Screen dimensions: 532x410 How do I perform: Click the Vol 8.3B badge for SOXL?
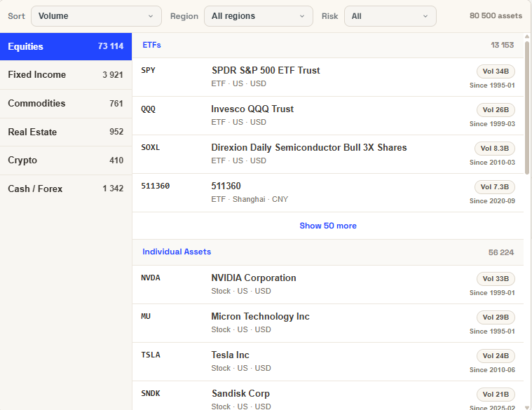coord(495,149)
